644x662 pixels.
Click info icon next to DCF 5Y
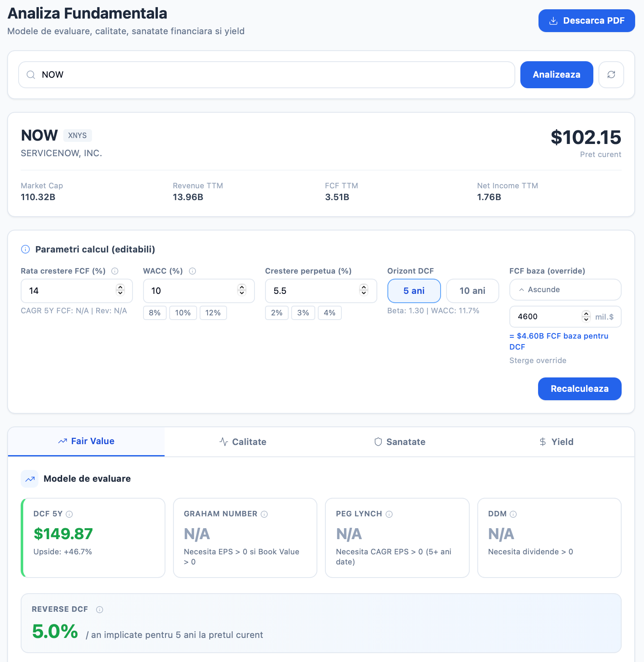point(70,514)
